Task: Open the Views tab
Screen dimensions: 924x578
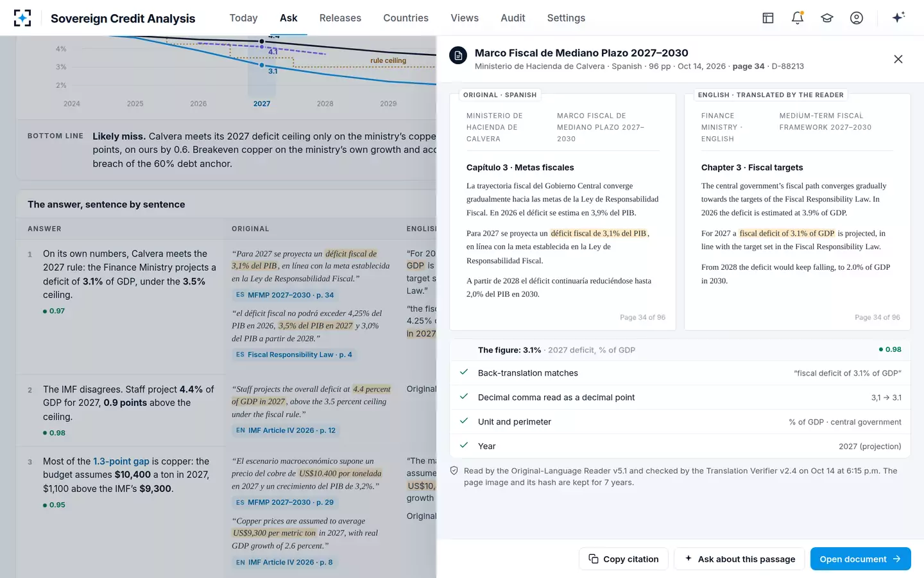Action: pyautogui.click(x=465, y=18)
